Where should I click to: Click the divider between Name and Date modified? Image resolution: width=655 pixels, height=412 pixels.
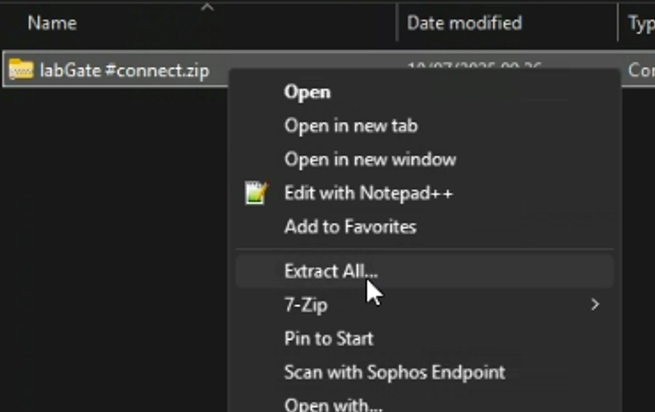coord(396,23)
